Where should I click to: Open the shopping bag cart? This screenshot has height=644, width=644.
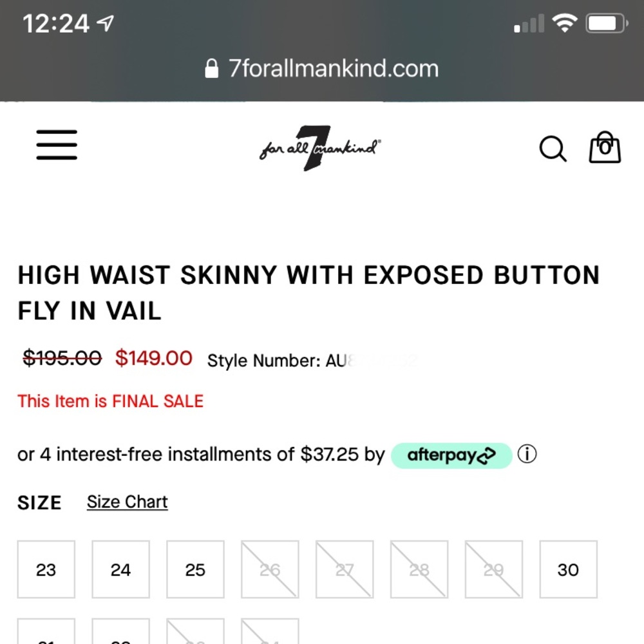click(x=605, y=147)
